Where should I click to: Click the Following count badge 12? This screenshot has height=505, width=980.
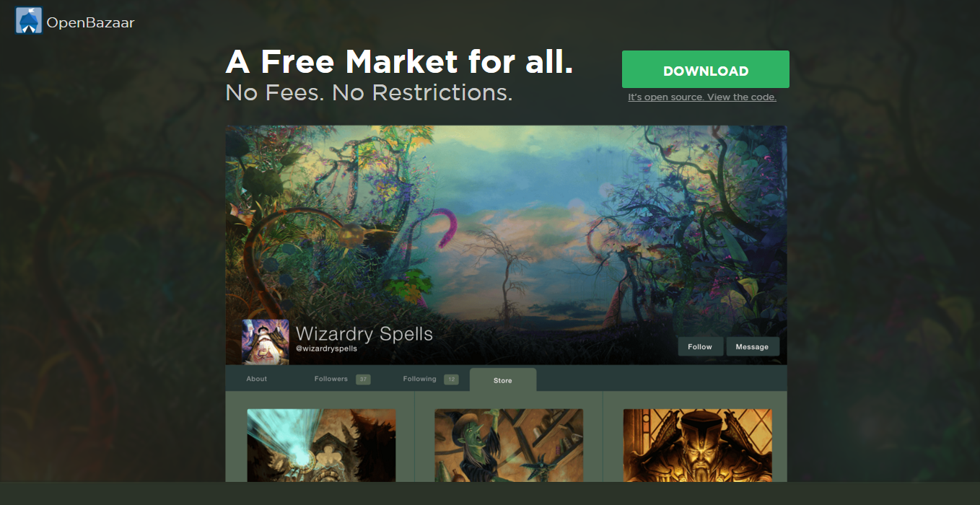[451, 379]
